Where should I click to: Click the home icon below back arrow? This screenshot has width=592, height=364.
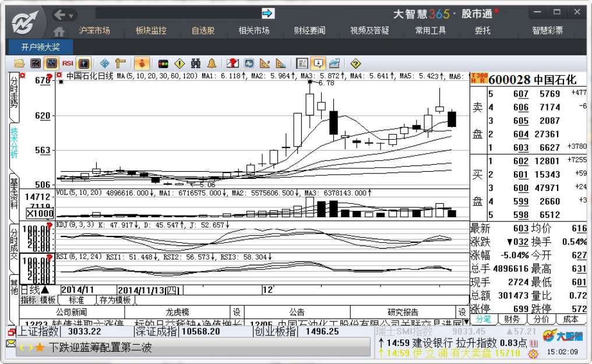(59, 31)
